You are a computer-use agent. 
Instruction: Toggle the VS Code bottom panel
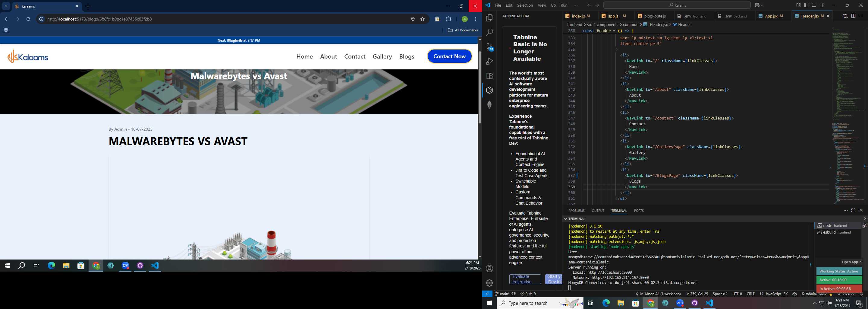point(814,5)
